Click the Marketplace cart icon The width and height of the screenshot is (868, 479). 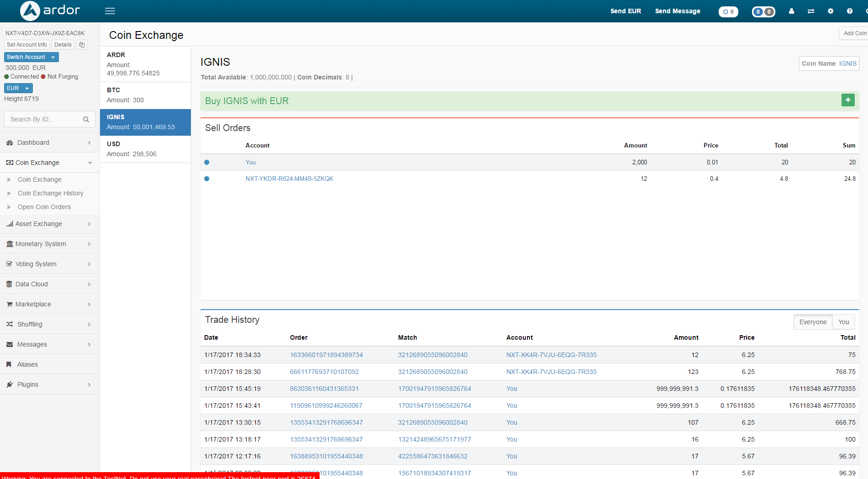pyautogui.click(x=10, y=304)
